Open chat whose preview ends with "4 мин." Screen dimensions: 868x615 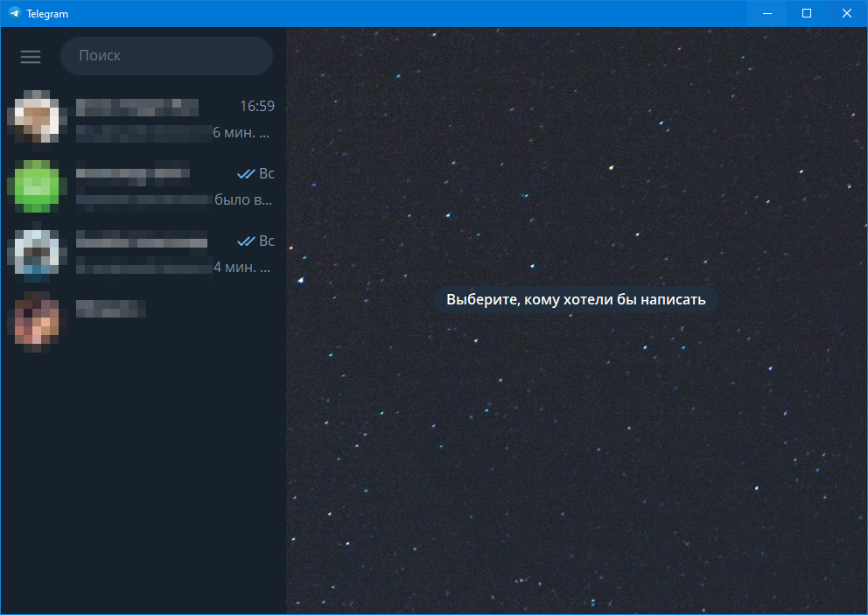(x=143, y=254)
